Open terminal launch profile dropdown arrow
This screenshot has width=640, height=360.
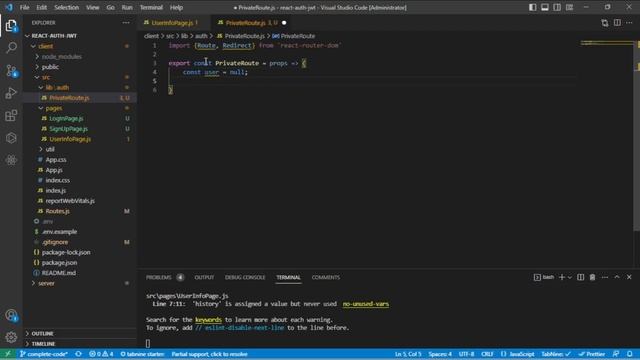point(570,277)
